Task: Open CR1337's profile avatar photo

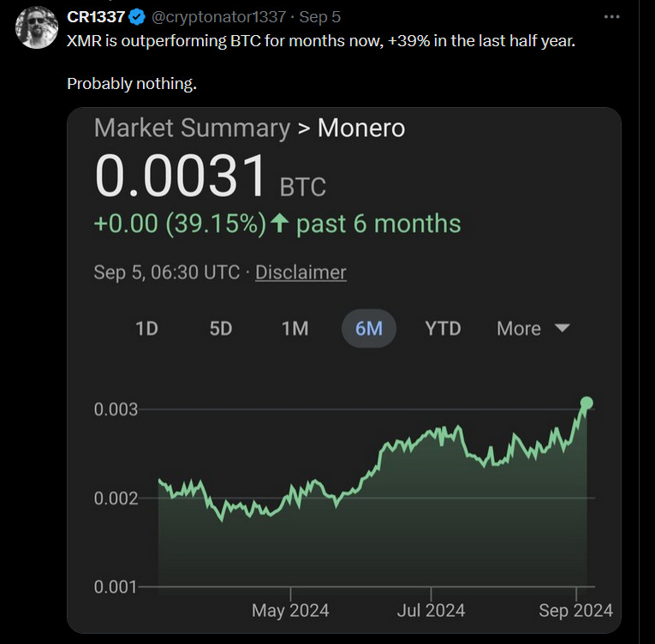Action: coord(36,27)
